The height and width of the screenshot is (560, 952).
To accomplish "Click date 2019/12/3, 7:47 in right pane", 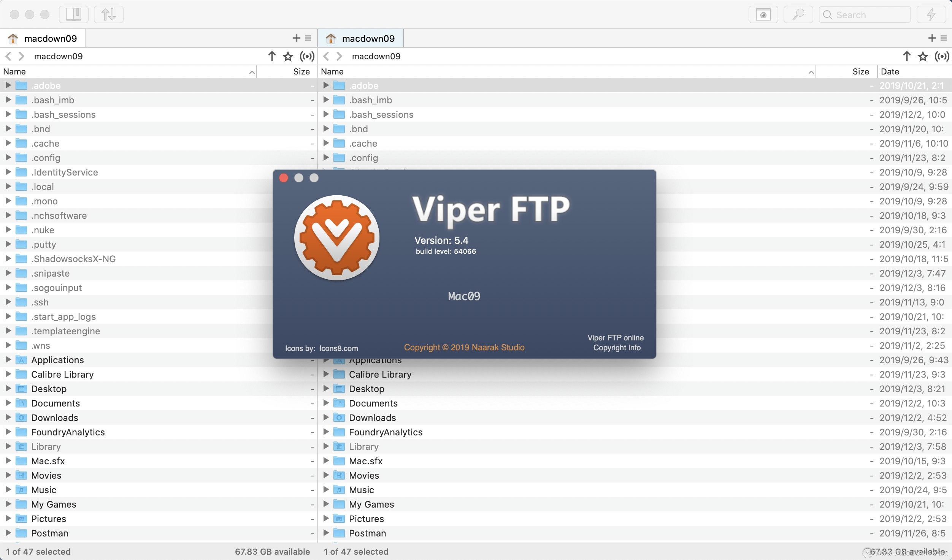I will click(x=912, y=273).
